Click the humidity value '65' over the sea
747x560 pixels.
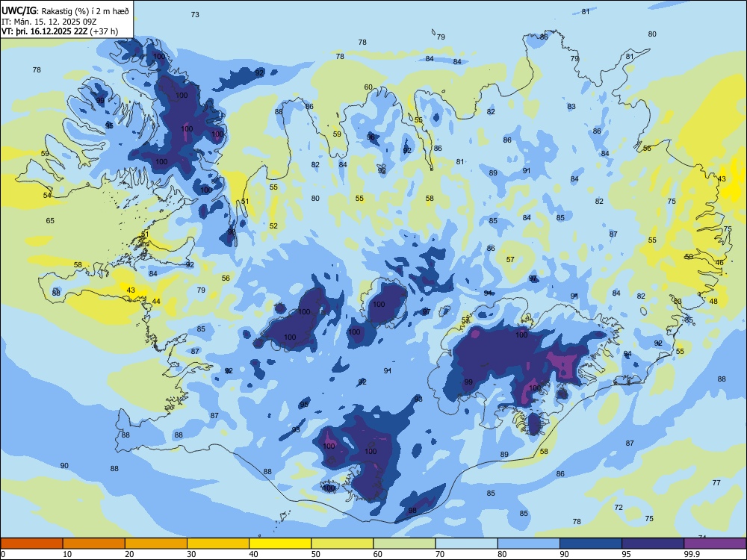click(x=50, y=220)
